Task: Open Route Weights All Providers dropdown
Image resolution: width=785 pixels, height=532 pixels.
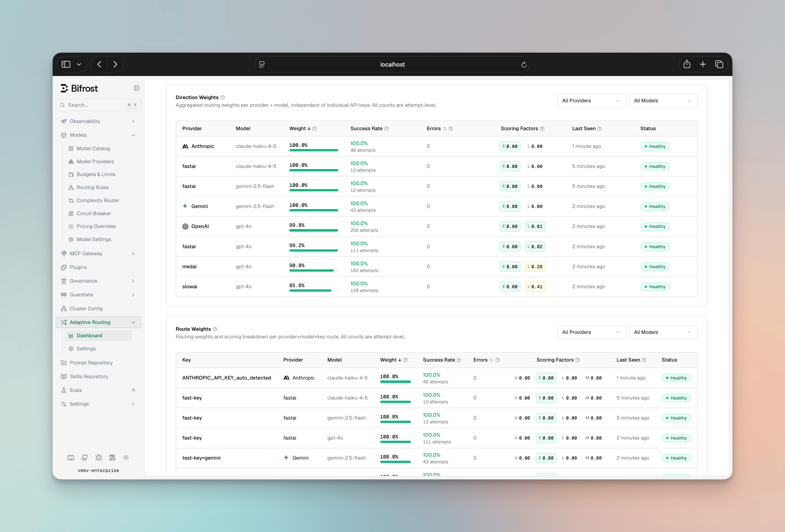Action: click(591, 332)
